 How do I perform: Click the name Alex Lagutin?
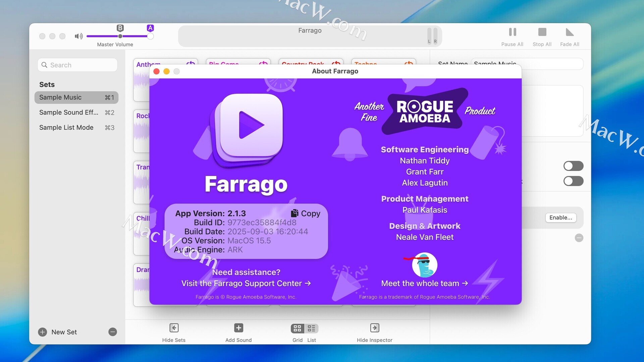[425, 183]
